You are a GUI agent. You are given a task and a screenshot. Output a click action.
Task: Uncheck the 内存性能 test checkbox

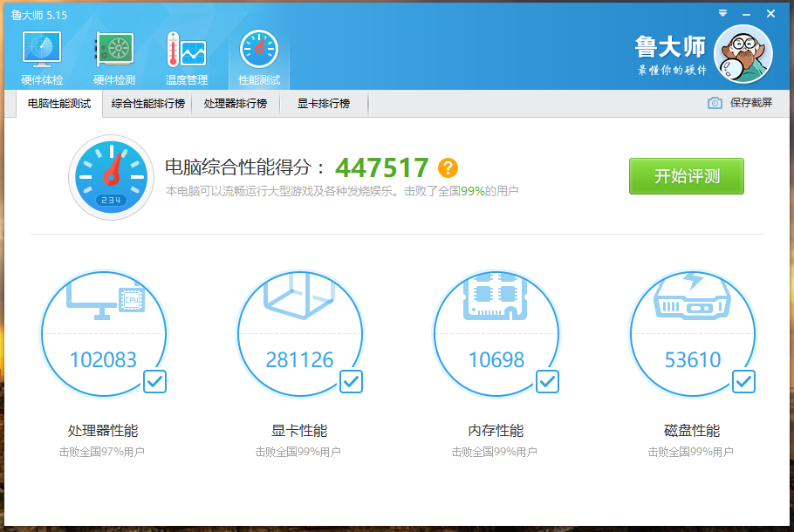[547, 381]
